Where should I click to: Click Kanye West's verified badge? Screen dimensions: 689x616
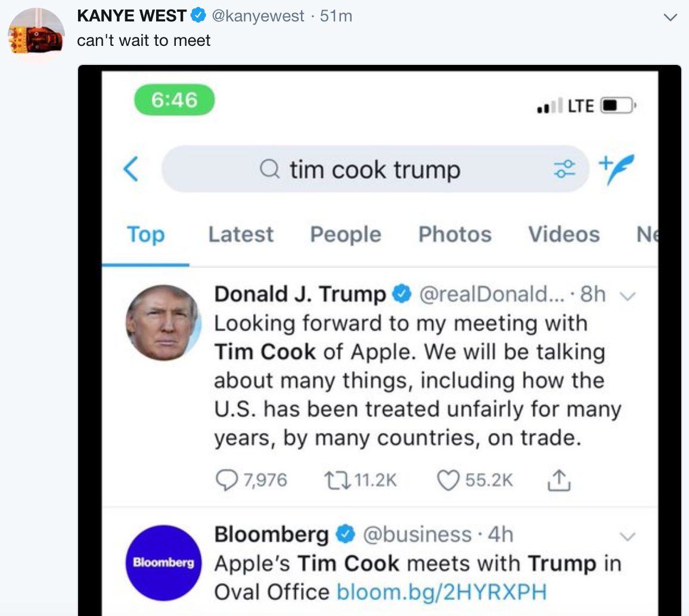(x=198, y=17)
